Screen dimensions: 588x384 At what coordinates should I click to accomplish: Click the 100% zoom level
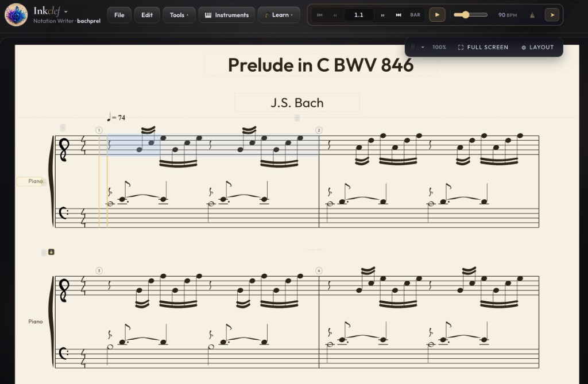pyautogui.click(x=439, y=47)
